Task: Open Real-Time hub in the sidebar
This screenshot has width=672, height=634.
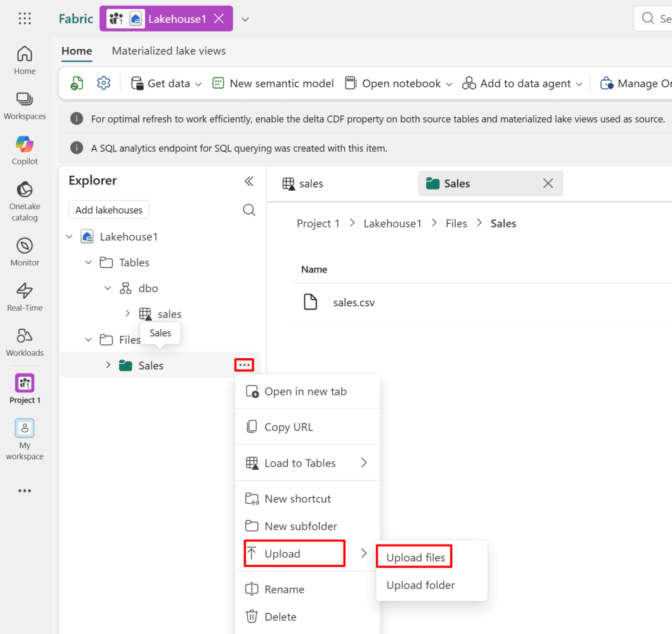Action: [x=25, y=297]
